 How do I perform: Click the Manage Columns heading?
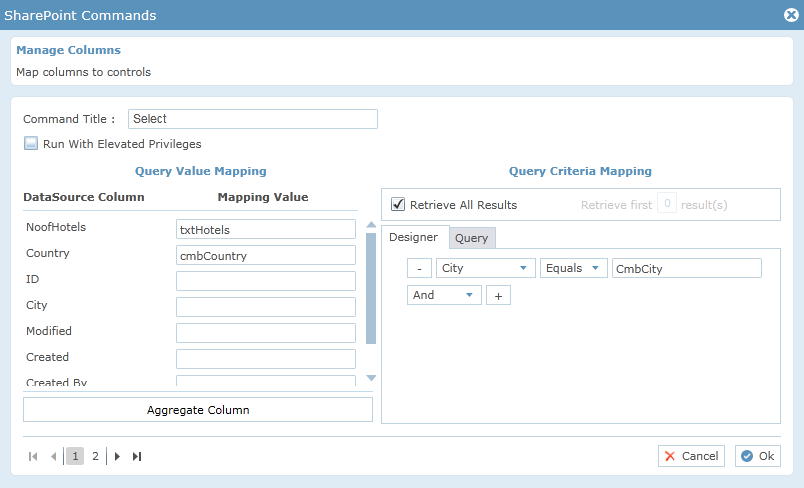click(69, 50)
